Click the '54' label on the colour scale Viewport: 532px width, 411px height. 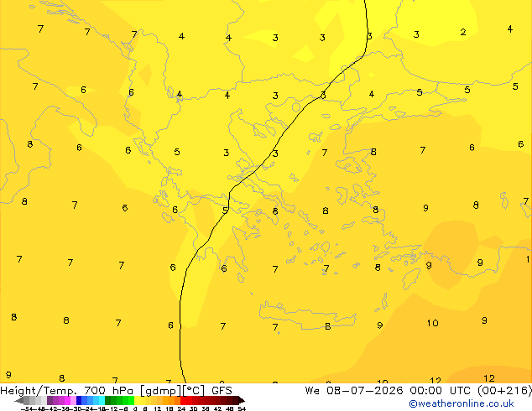(x=242, y=409)
